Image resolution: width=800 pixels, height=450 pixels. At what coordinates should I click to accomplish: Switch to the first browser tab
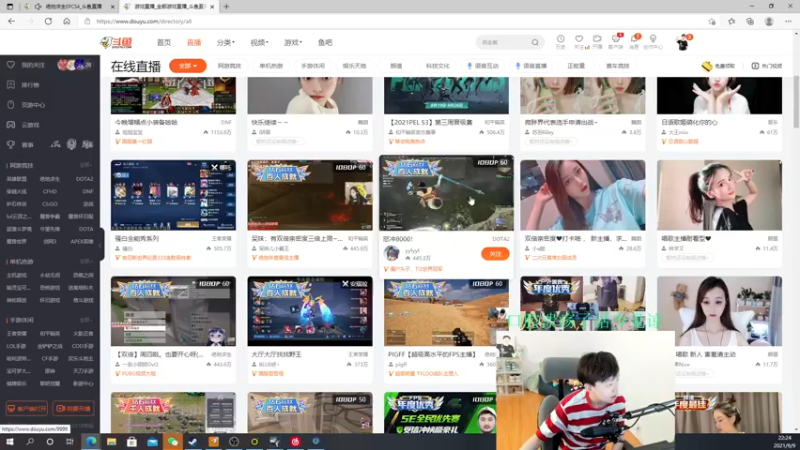(x=69, y=7)
